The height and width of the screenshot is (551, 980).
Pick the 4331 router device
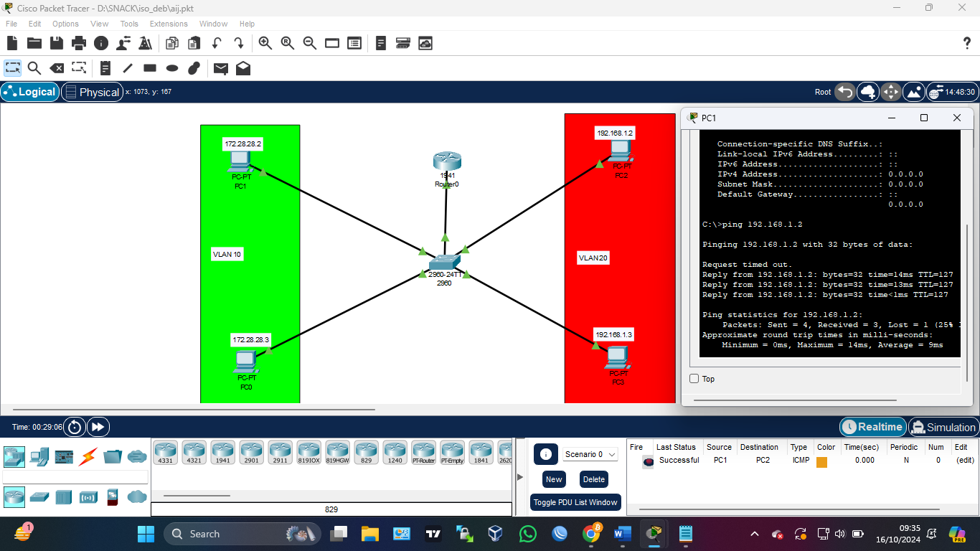[165, 453]
